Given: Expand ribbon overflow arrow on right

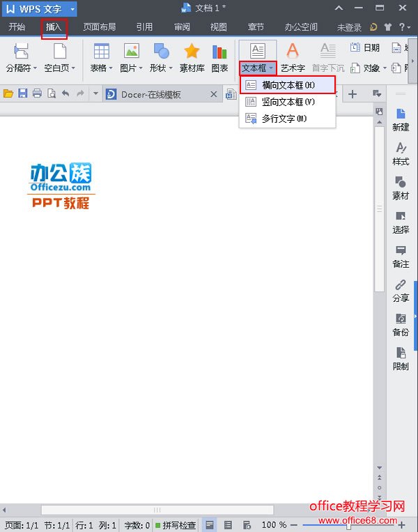Looking at the screenshot, I should coord(412,61).
